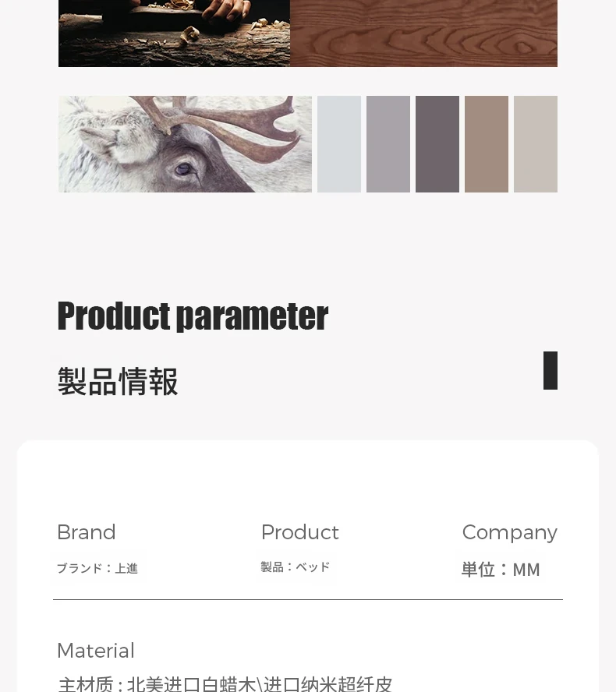Viewport: 616px width, 692px height.
Task: Click the Material heading
Action: tap(96, 651)
